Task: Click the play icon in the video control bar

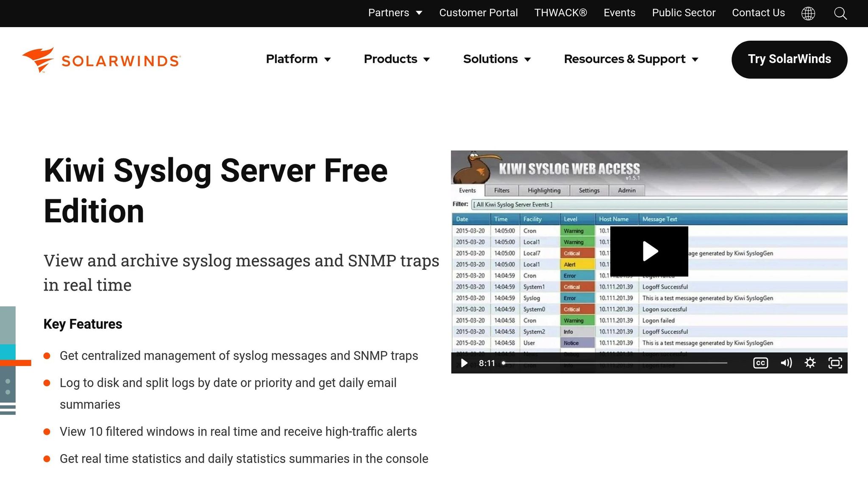Action: pyautogui.click(x=464, y=363)
